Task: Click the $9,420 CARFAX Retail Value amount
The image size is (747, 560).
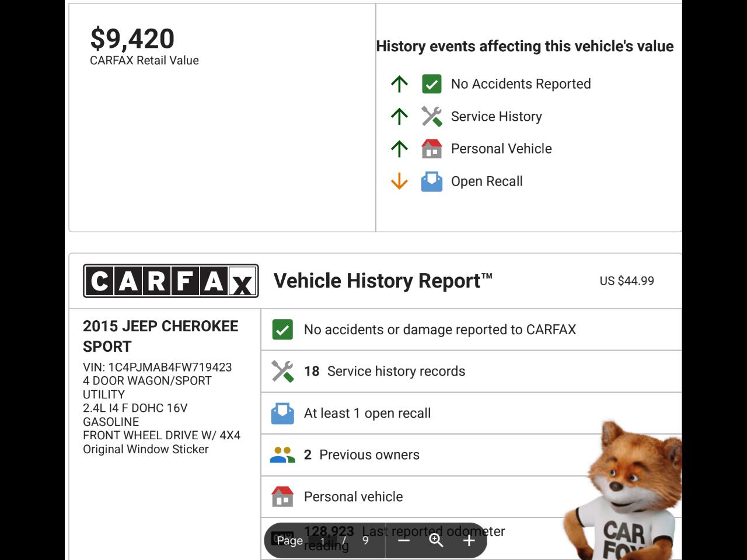Action: click(x=132, y=38)
